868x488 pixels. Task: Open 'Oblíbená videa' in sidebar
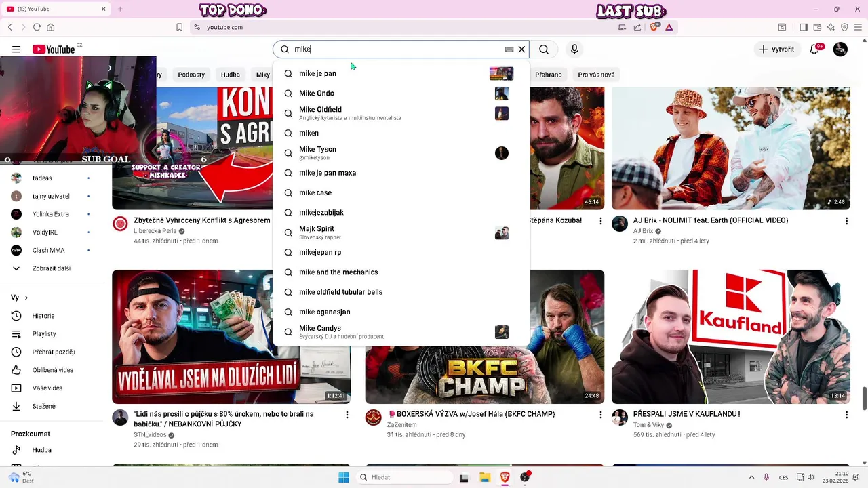click(x=53, y=370)
